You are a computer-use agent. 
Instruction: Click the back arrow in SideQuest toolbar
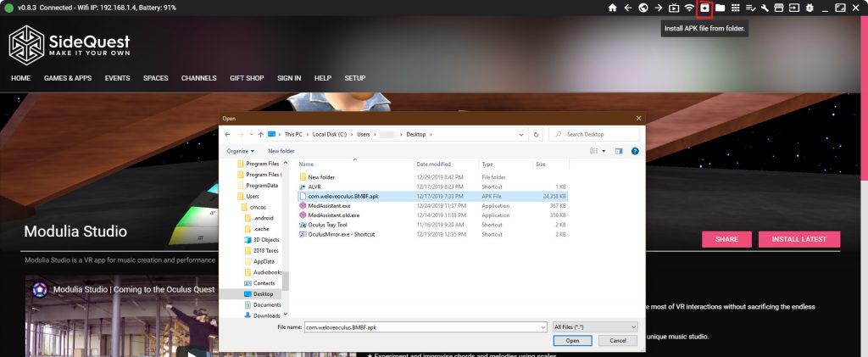pyautogui.click(x=628, y=8)
